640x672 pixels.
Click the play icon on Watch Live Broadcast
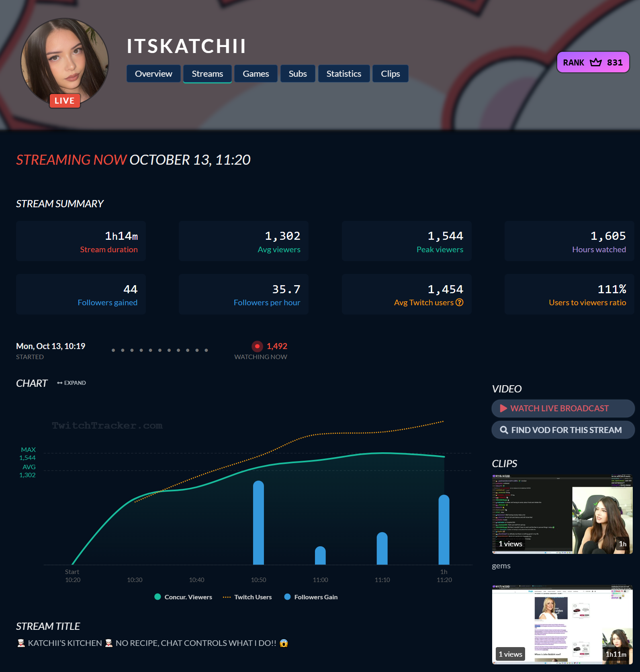(503, 408)
